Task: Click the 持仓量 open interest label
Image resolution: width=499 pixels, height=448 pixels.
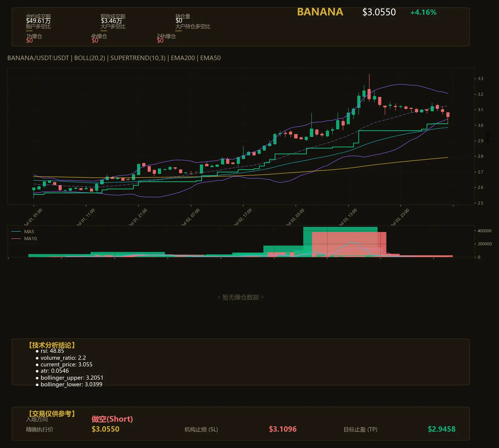Action: click(183, 16)
